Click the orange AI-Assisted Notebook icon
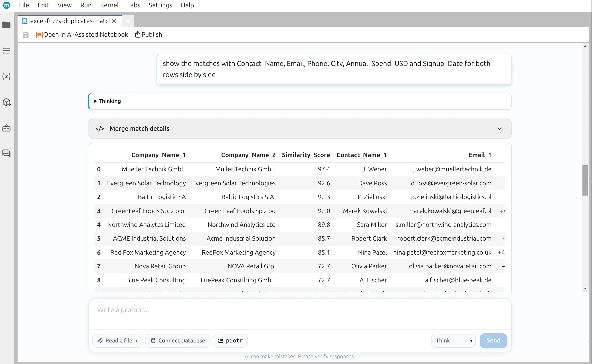592x364 pixels. pos(39,35)
